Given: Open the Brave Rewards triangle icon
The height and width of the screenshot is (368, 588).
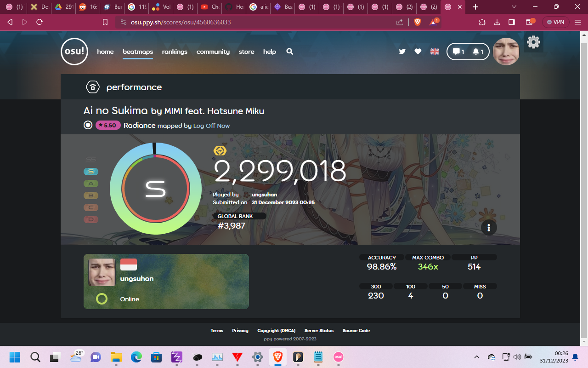Looking at the screenshot, I should (x=433, y=22).
